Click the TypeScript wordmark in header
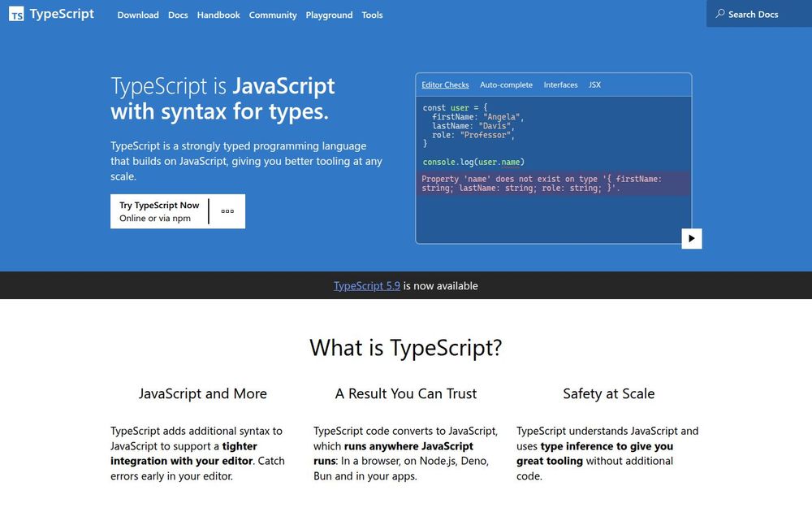Screen dimensions: 812x508 click(62, 14)
